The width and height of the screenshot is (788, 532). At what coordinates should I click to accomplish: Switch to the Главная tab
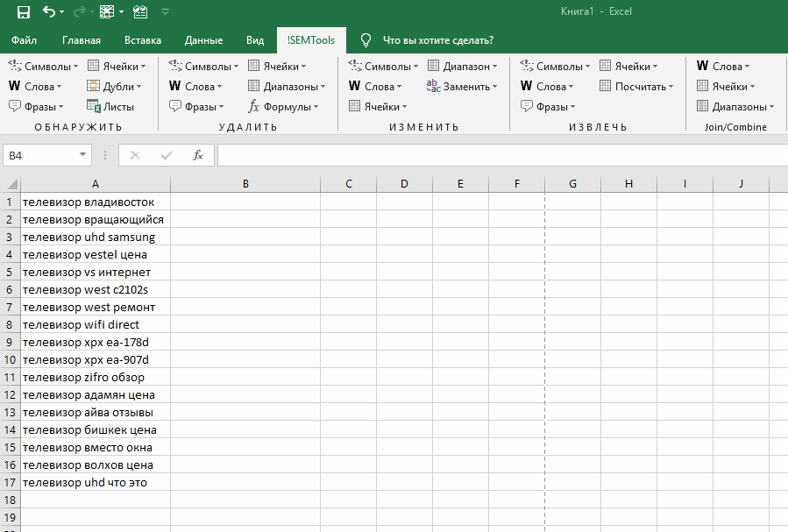(82, 40)
